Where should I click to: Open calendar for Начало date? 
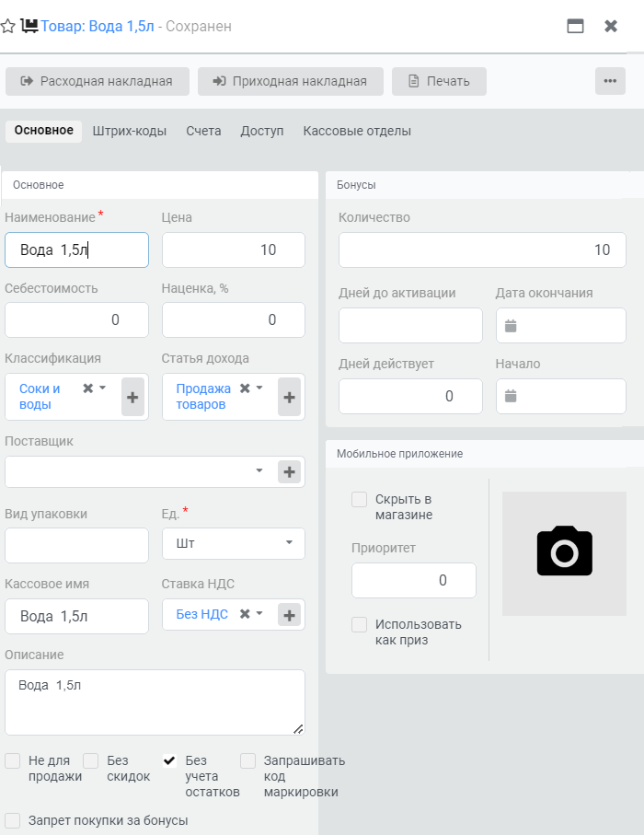(511, 396)
